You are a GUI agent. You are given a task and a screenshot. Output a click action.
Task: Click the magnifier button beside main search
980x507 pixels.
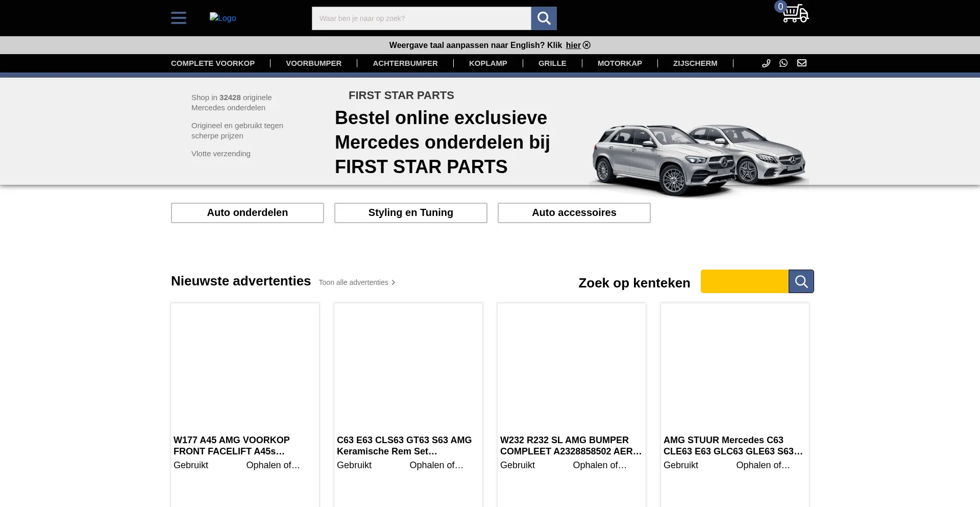[x=544, y=18]
